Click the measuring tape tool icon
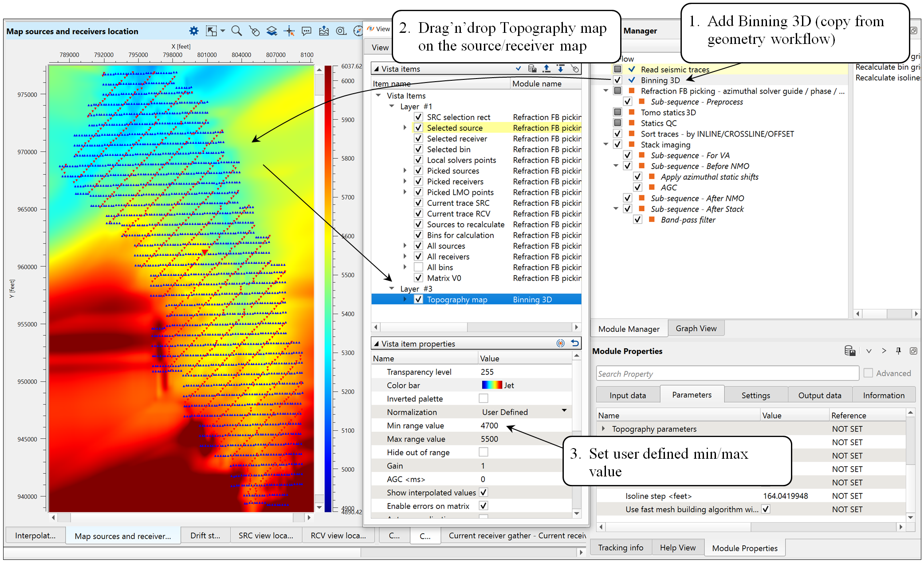The image size is (924, 563). pos(341,31)
